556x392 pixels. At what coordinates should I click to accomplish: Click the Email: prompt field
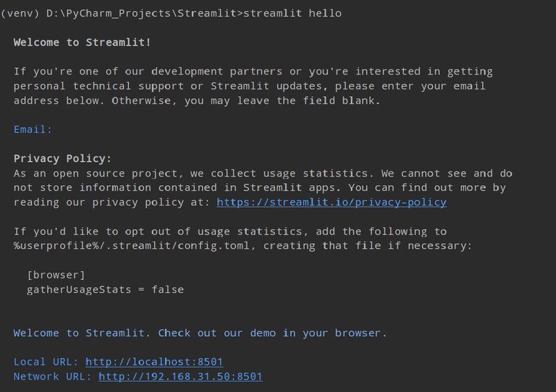coord(33,129)
